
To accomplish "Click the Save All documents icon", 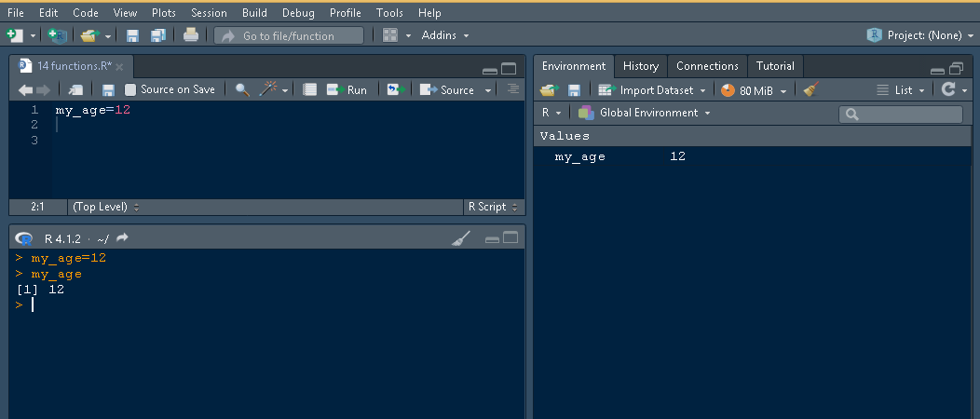I will pyautogui.click(x=158, y=35).
